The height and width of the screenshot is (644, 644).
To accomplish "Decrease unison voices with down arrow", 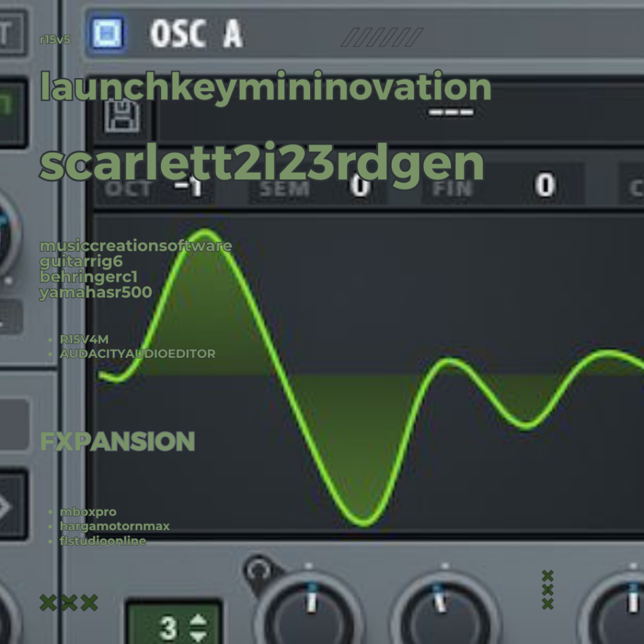I will pos(198,636).
